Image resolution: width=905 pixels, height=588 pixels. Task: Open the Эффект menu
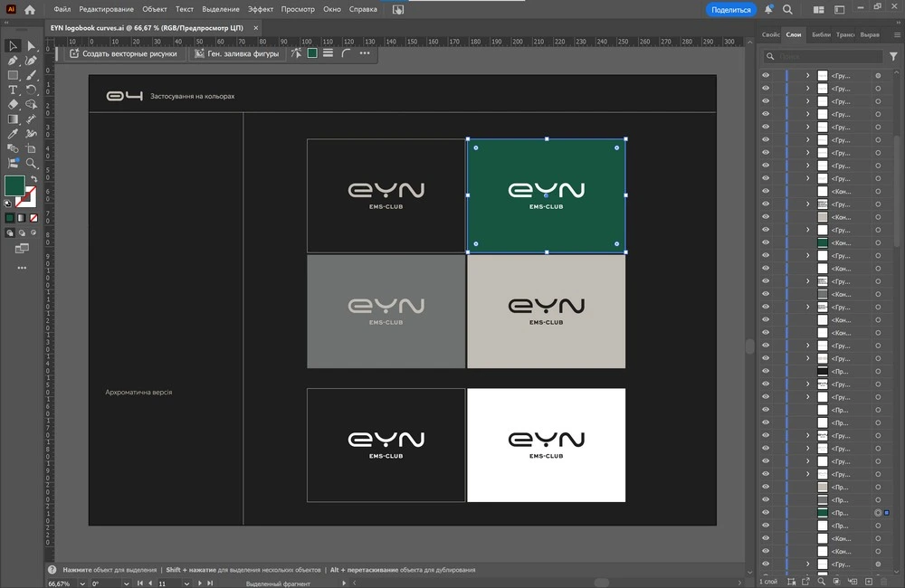tap(261, 9)
